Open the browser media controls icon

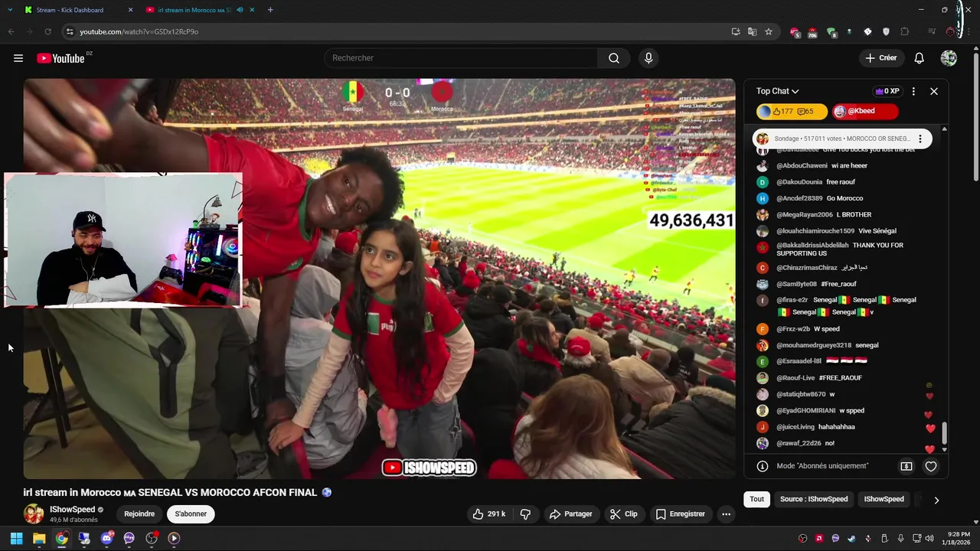tap(932, 31)
